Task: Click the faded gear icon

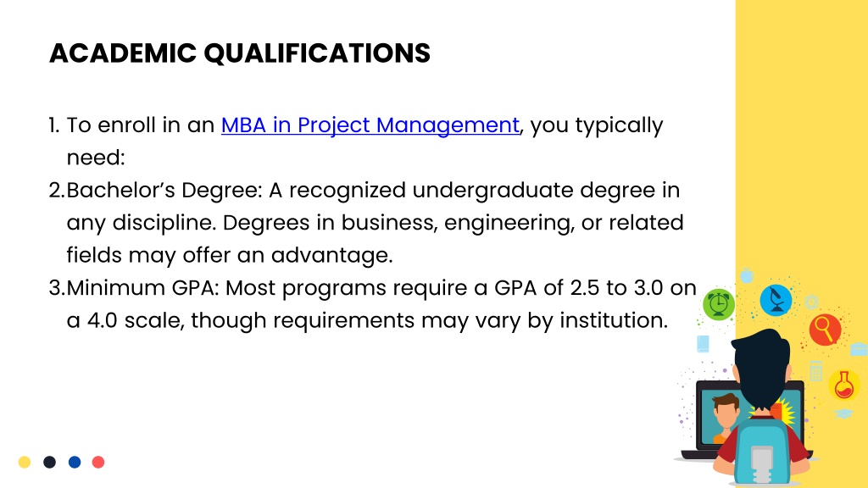Action: coord(811,302)
